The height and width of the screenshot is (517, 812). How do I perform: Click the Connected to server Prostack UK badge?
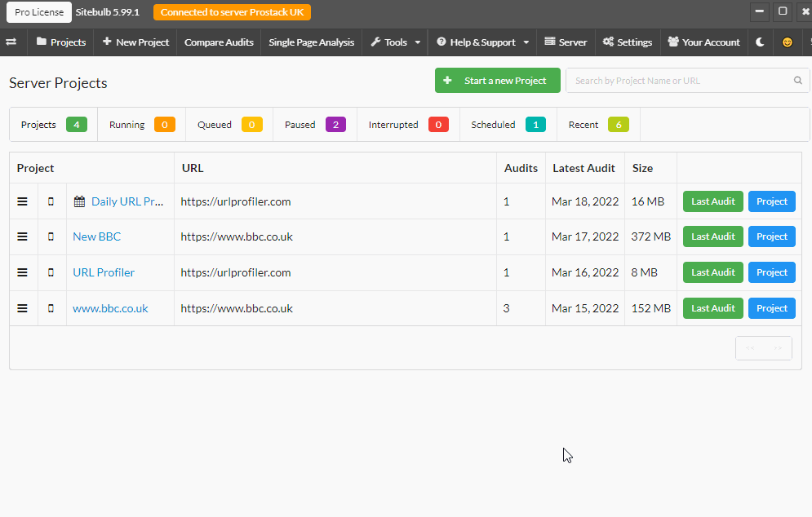[x=232, y=12]
